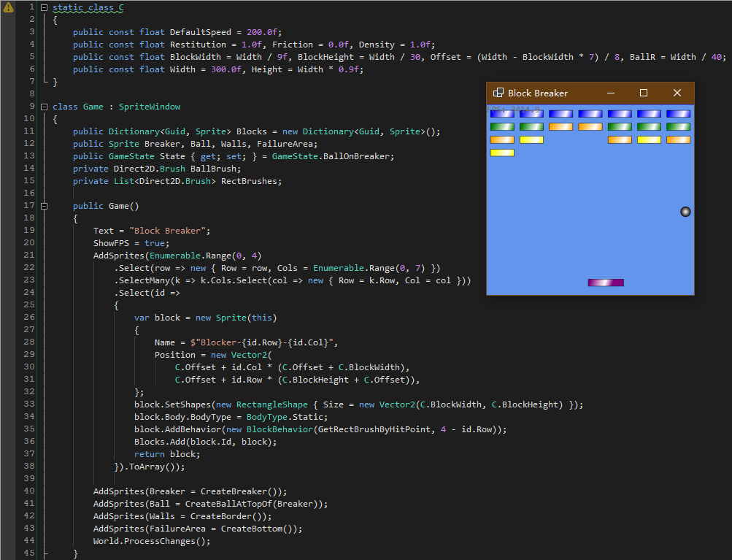
Task: Click the purple breaker paddle
Action: pyautogui.click(x=606, y=283)
